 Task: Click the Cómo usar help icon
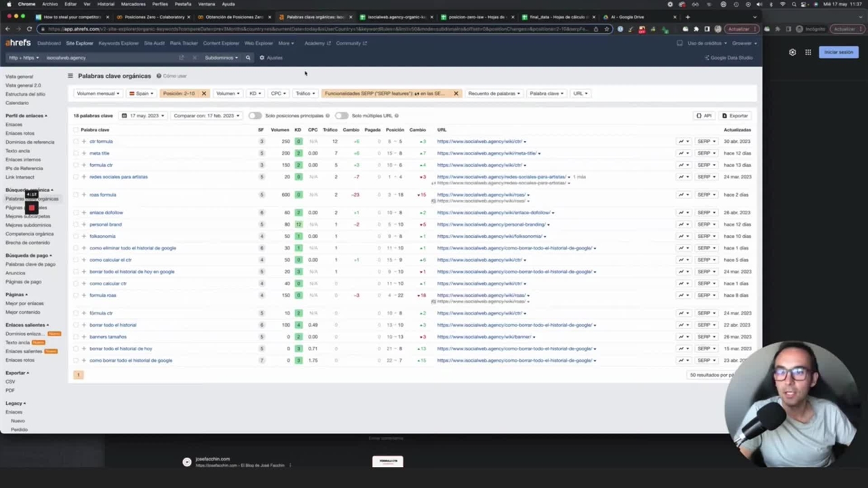click(x=159, y=76)
